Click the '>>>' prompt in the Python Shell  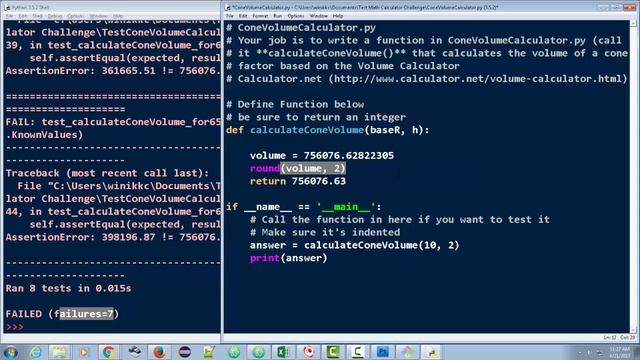[14, 327]
